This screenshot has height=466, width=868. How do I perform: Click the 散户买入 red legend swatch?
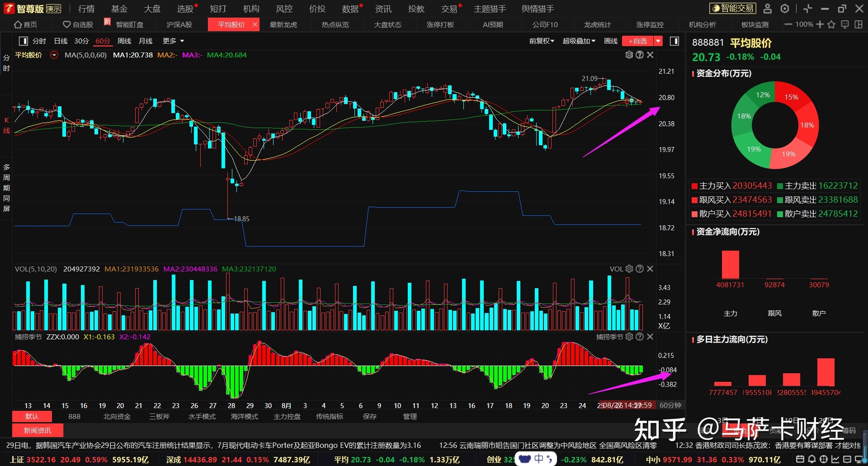pyautogui.click(x=695, y=214)
